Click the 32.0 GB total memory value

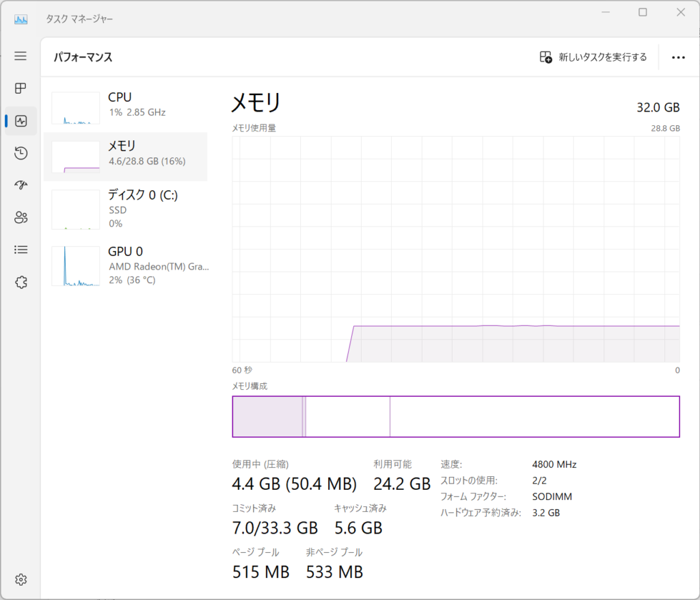[x=658, y=107]
